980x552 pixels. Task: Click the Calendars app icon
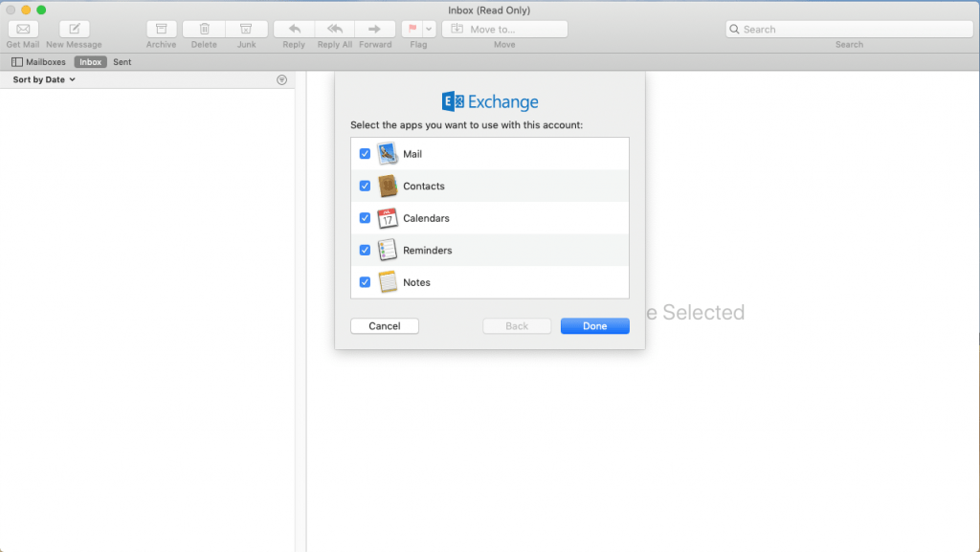(388, 218)
